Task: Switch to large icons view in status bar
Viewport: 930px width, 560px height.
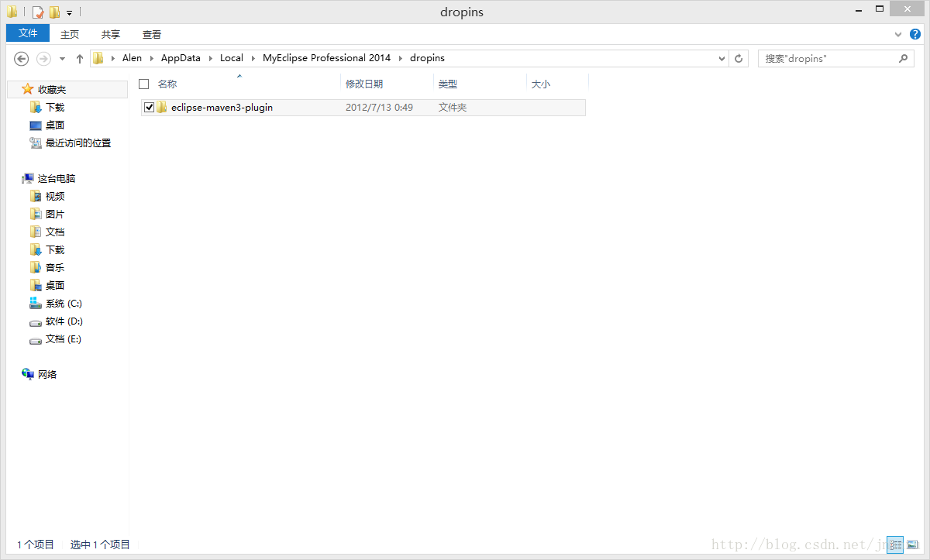Action: tap(912, 545)
